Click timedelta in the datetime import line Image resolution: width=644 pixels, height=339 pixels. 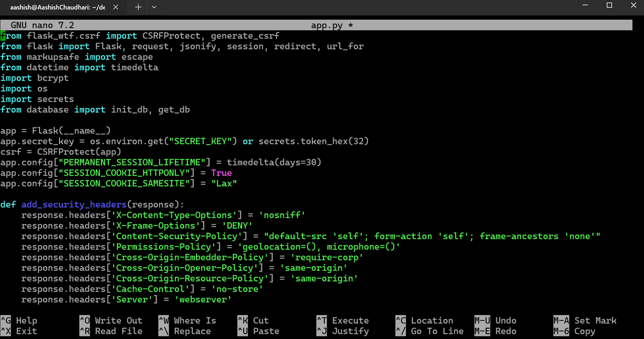click(x=135, y=68)
